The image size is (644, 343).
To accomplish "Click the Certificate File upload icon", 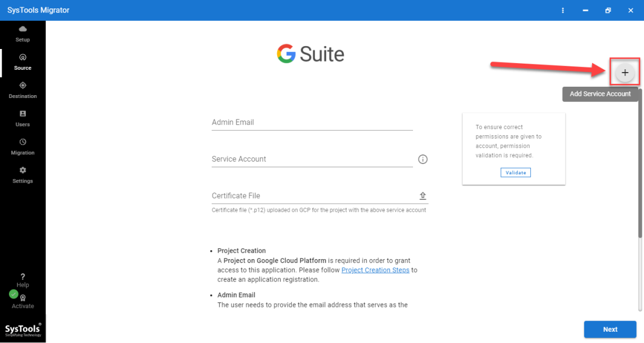I will pyautogui.click(x=423, y=196).
